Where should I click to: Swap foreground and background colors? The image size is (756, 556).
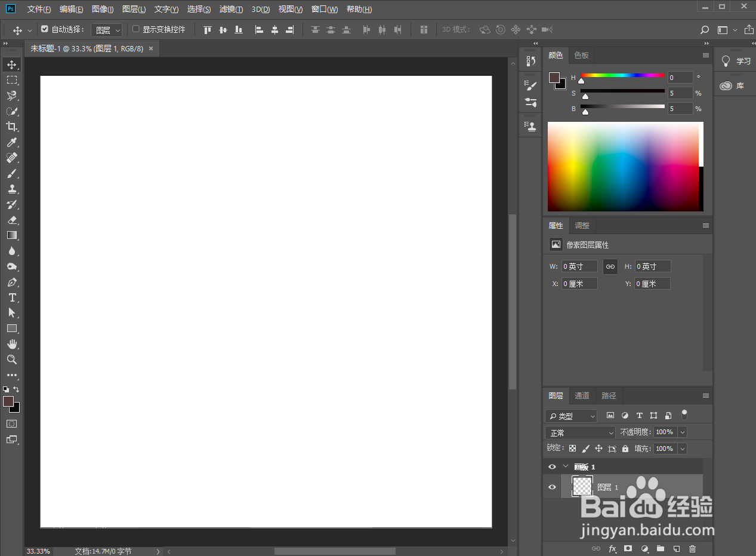[16, 389]
